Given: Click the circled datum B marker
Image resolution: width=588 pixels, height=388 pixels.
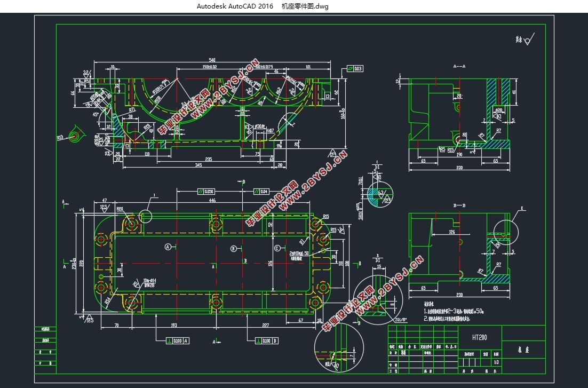Looking at the screenshot, I should 233,249.
